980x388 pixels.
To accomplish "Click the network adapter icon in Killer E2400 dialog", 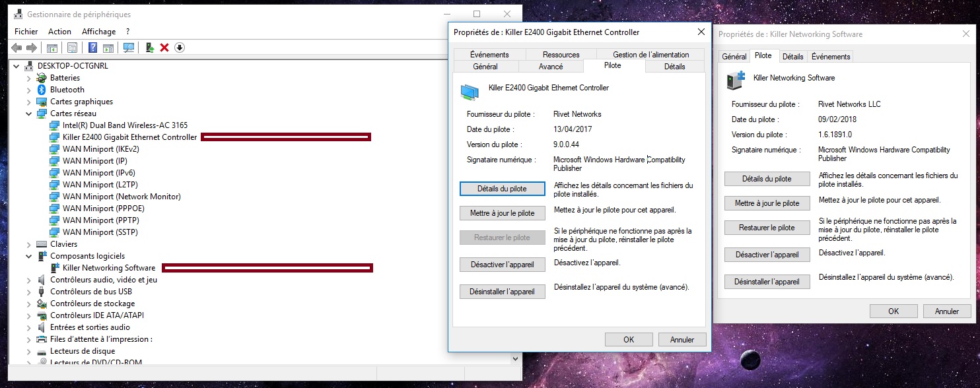I will (x=470, y=92).
